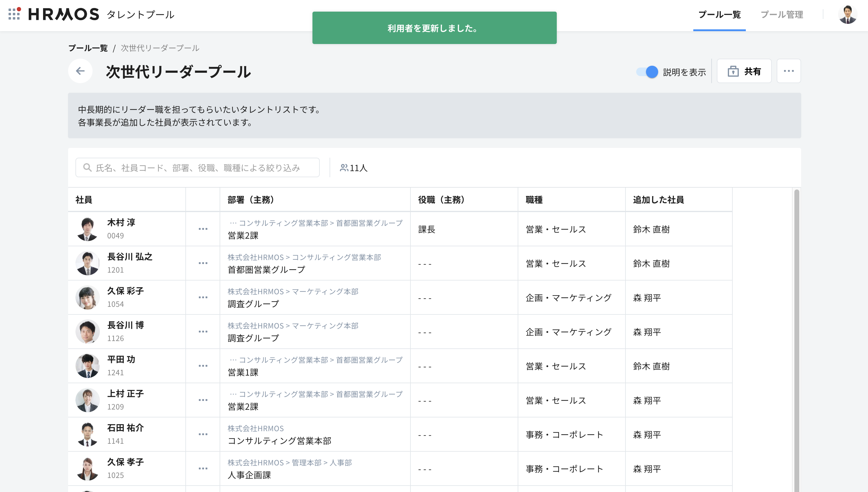Click プール一覧 breadcrumb link
This screenshot has height=492, width=868.
point(88,48)
